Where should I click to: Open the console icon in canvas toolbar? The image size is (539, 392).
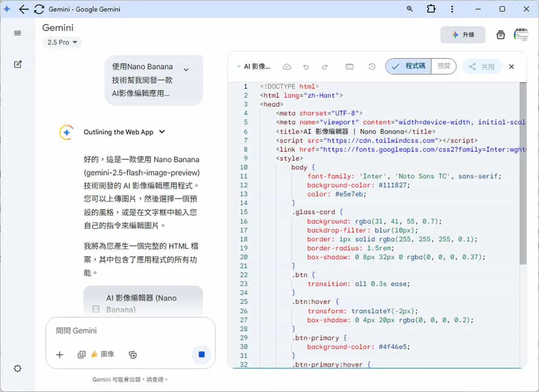349,67
